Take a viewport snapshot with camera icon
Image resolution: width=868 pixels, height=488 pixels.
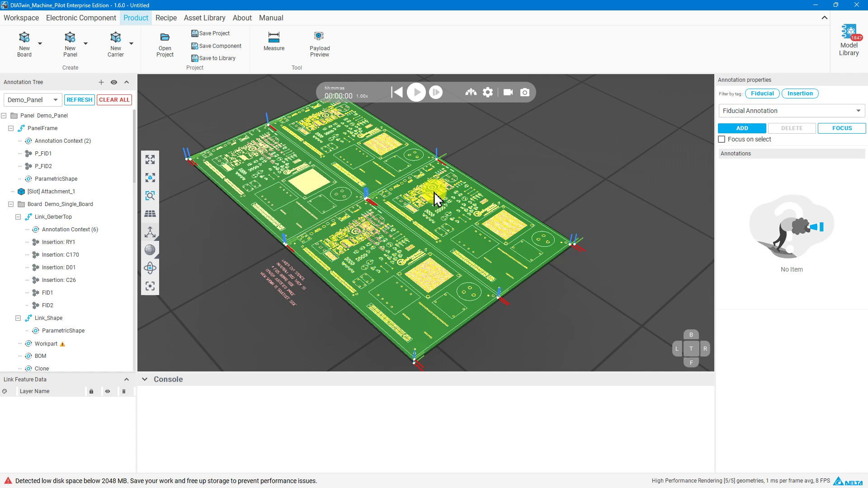point(525,92)
